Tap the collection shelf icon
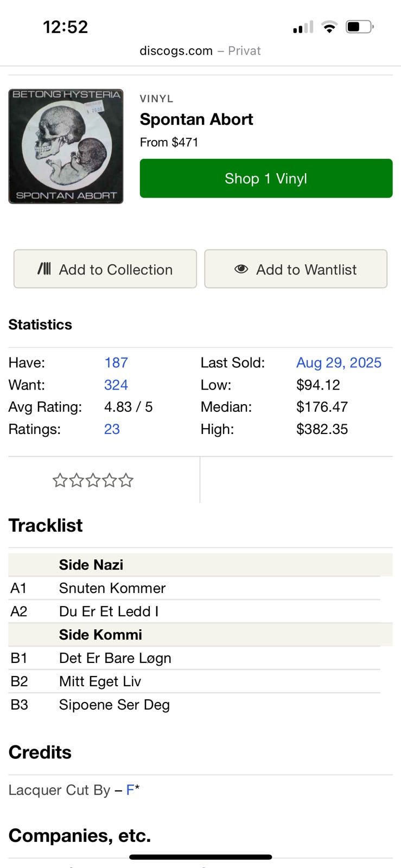This screenshot has height=868, width=401. 44,269
